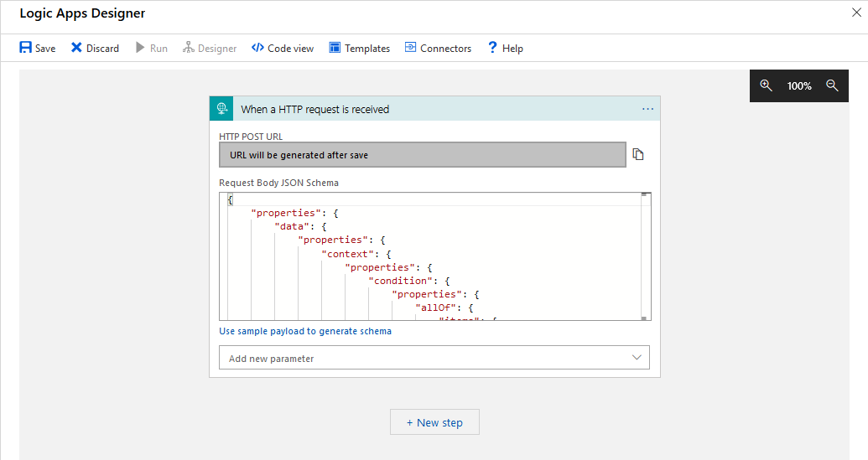Click the Run play icon

(140, 48)
